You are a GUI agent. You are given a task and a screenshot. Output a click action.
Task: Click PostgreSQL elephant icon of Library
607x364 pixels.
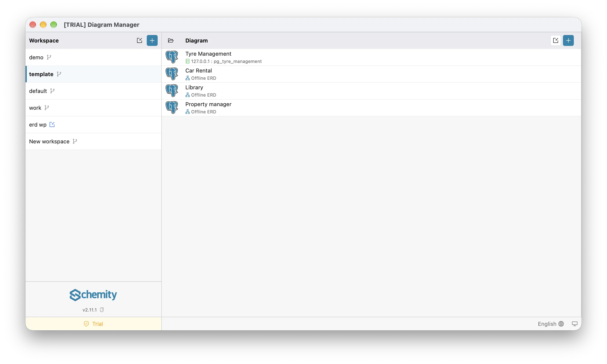[172, 90]
